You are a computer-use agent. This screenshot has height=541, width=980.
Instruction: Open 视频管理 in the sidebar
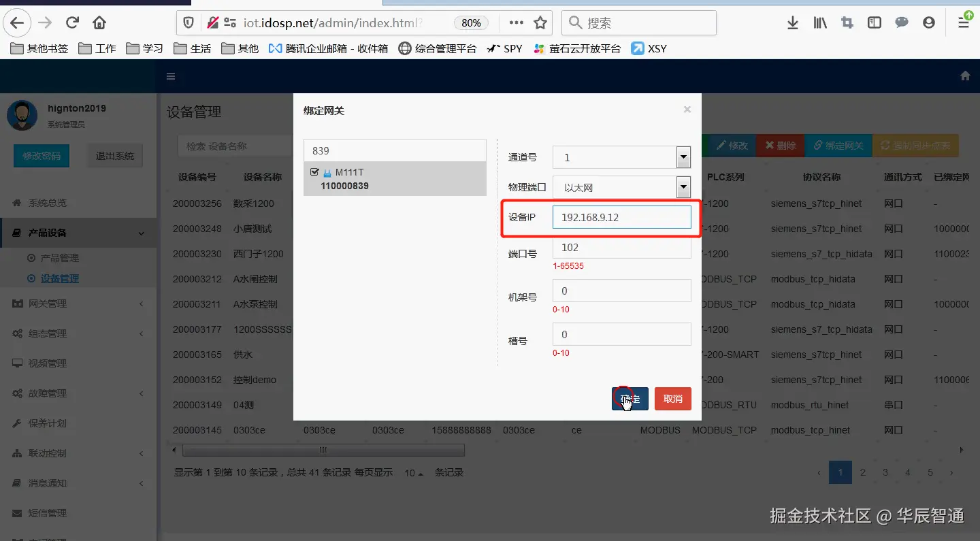pos(78,363)
